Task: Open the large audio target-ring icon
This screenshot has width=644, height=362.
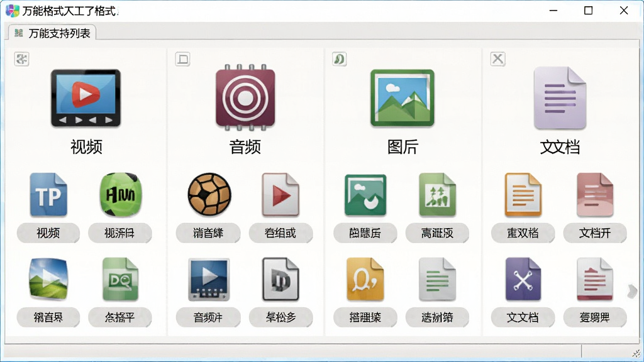Action: [x=245, y=97]
